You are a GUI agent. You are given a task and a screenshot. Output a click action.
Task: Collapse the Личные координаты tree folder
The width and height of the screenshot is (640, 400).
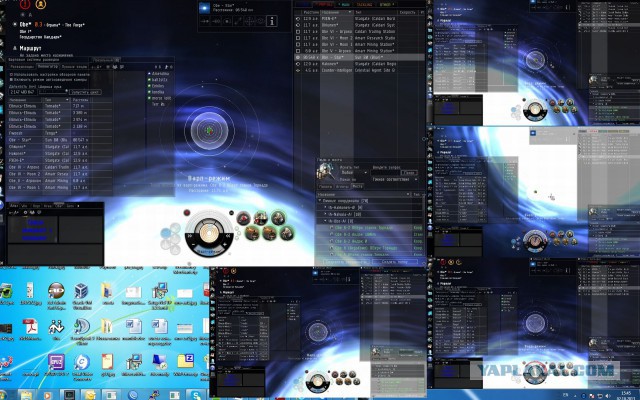pyautogui.click(x=321, y=201)
